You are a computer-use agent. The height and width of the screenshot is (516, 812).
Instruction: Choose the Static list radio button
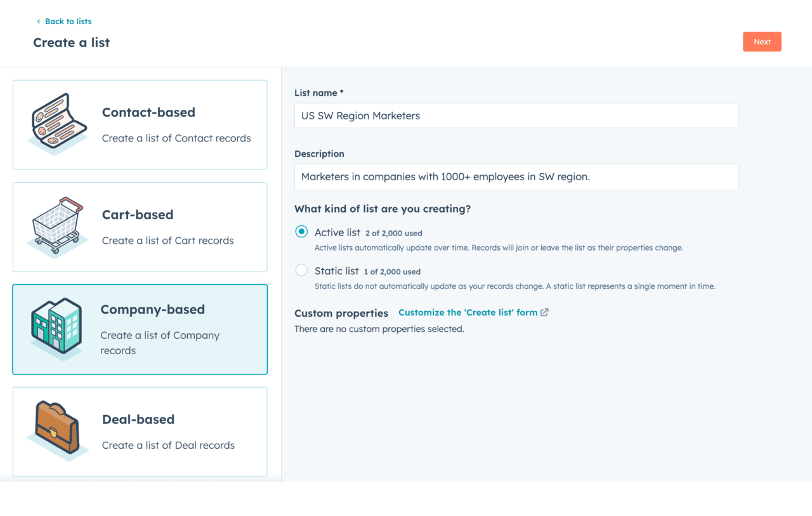pyautogui.click(x=301, y=271)
